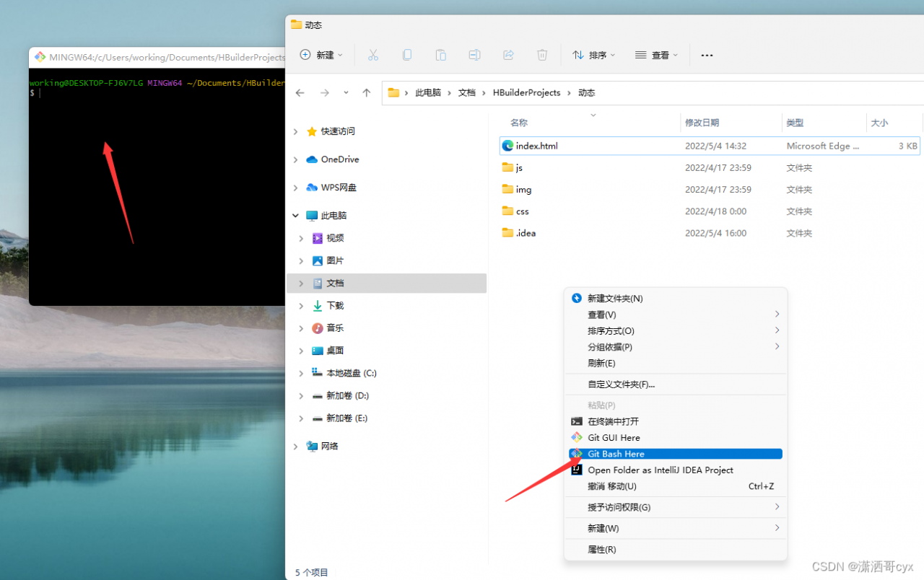This screenshot has width=924, height=580.
Task: Select the img folder icon
Action: (x=507, y=189)
